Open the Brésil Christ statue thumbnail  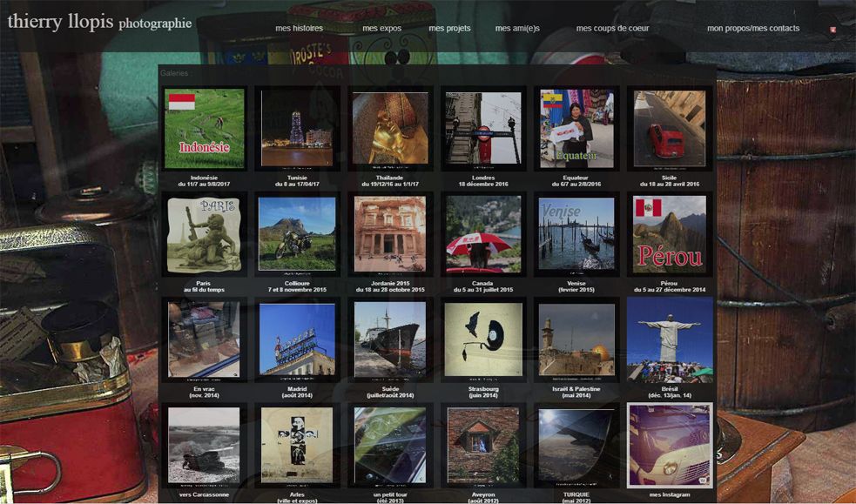coord(669,339)
